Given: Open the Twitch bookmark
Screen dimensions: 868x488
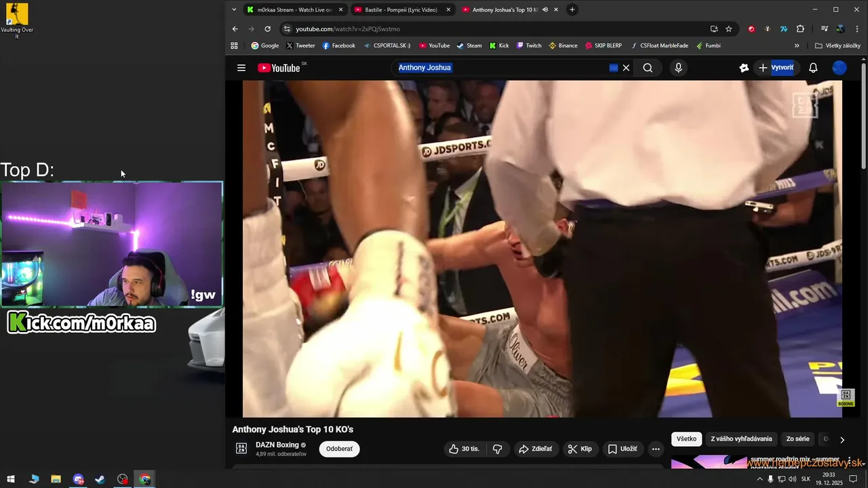Looking at the screenshot, I should [529, 45].
